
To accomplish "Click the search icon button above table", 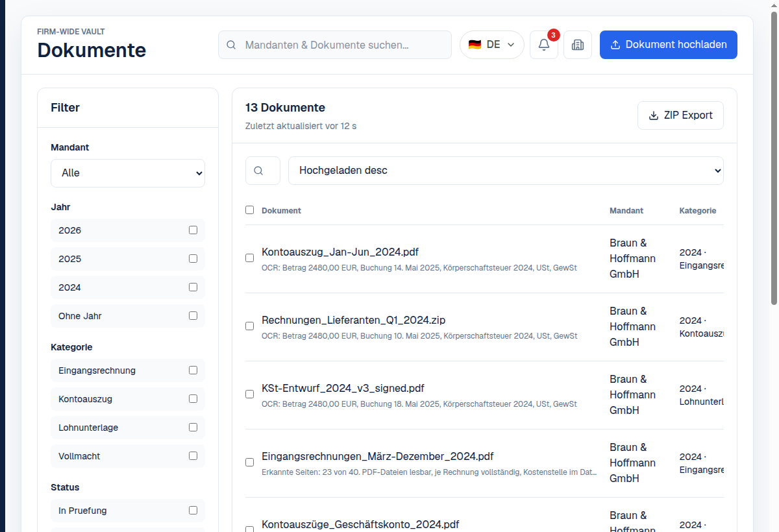I will click(x=263, y=171).
